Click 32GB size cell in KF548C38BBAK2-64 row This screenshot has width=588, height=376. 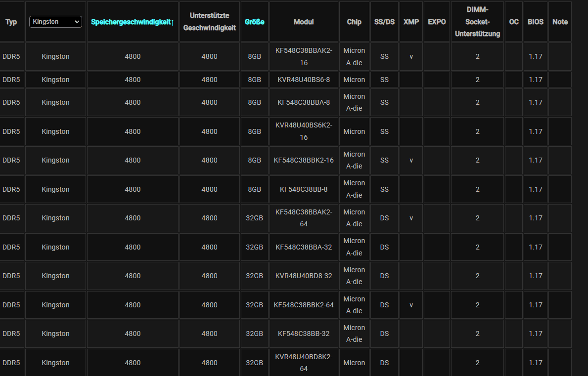pos(254,218)
